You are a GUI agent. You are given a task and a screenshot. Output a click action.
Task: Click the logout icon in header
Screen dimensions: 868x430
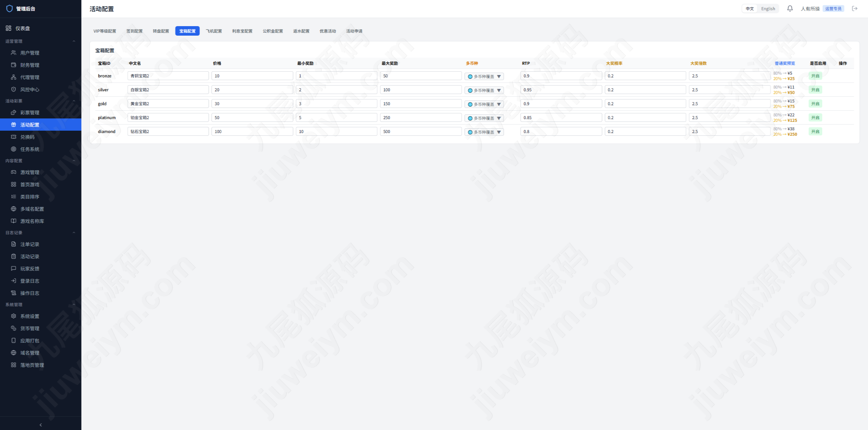point(854,8)
